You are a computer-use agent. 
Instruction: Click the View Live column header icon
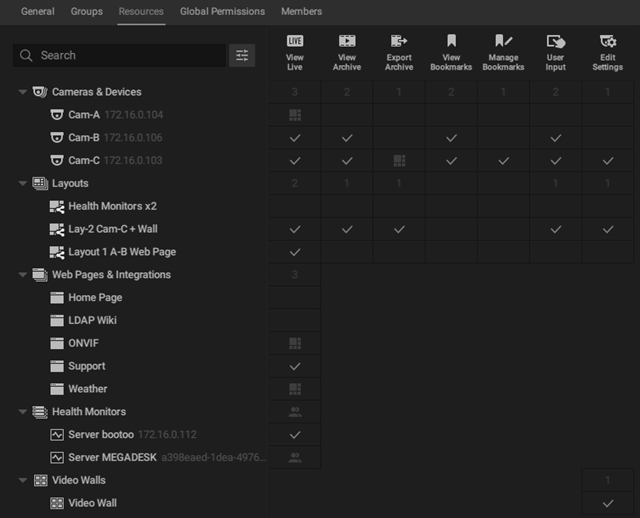(x=295, y=41)
